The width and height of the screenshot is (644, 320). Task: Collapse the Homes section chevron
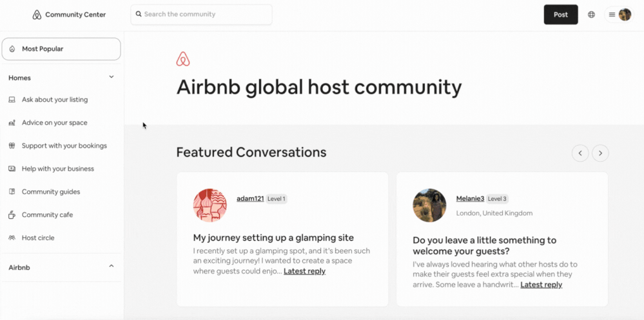click(x=112, y=77)
